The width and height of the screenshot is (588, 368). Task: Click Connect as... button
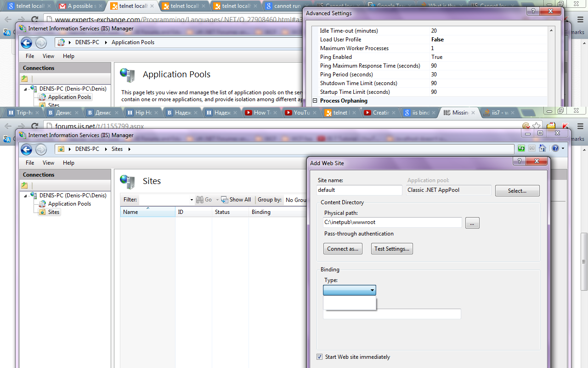(x=343, y=249)
